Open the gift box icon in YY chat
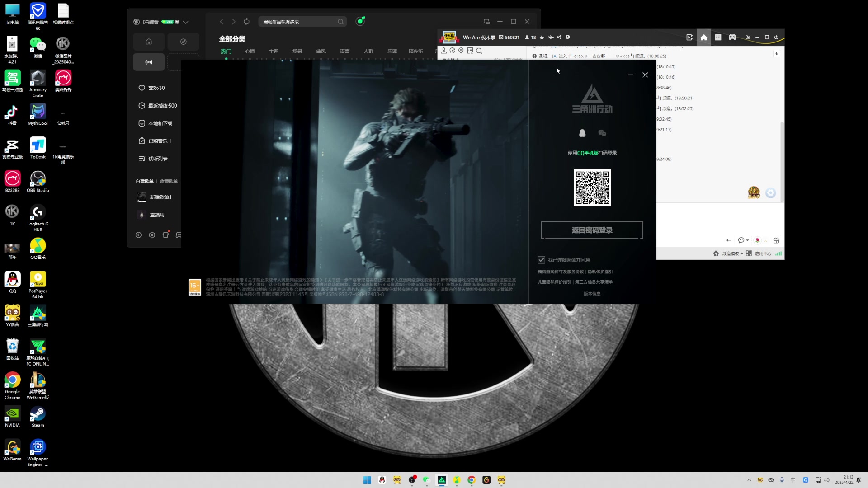Image resolution: width=868 pixels, height=488 pixels. click(776, 240)
